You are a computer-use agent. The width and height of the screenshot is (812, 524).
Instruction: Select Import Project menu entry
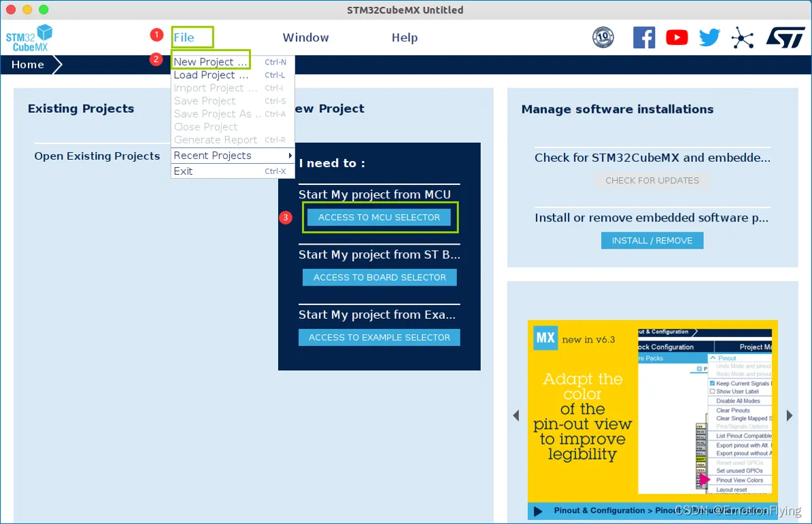[x=233, y=88]
